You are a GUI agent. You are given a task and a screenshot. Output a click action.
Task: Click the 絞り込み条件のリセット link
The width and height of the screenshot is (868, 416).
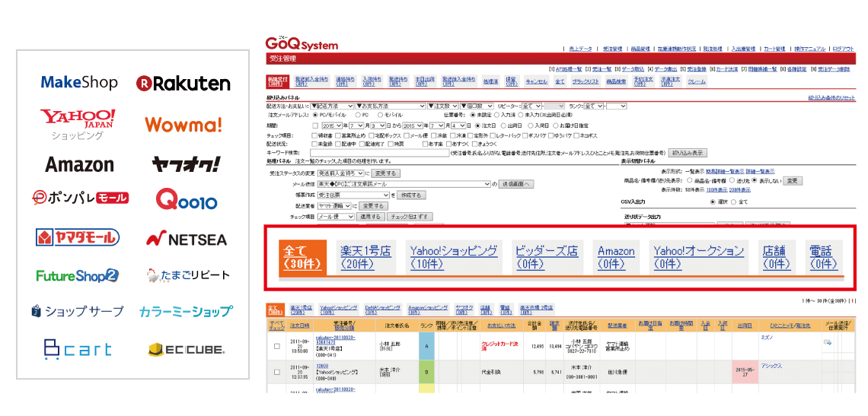click(x=831, y=98)
